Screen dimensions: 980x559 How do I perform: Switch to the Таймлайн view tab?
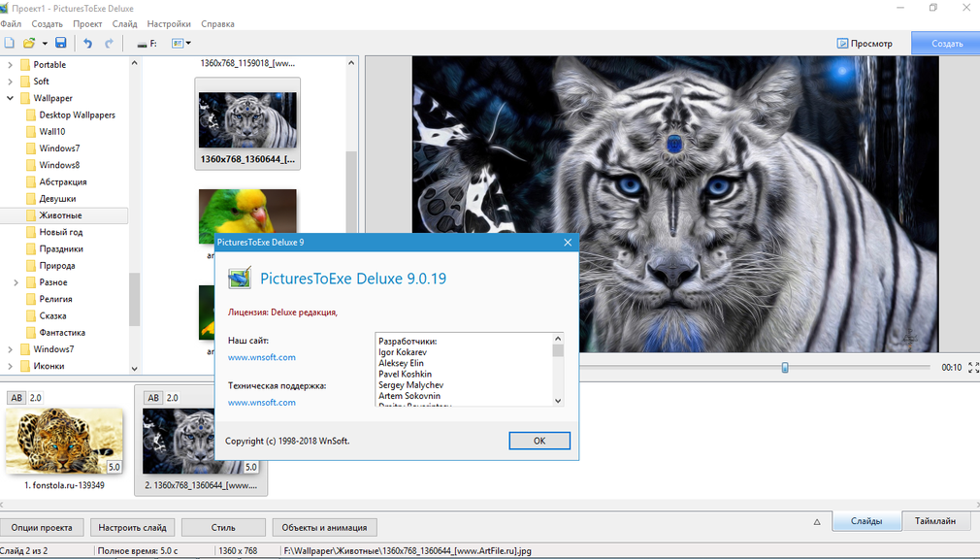[935, 521]
